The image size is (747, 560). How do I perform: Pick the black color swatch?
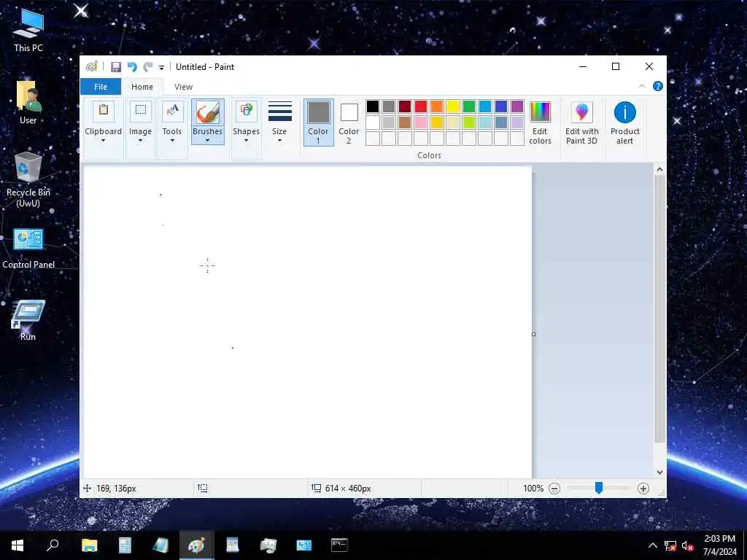(x=373, y=106)
